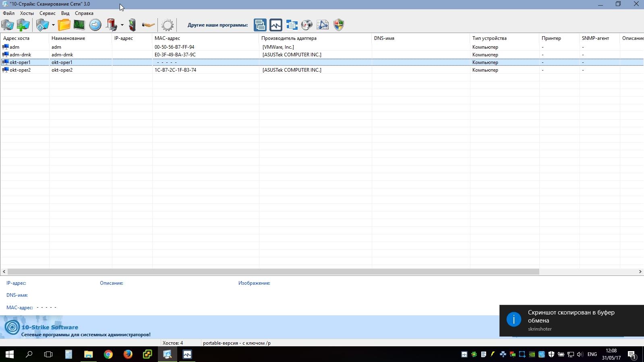The image size is (644, 362).
Task: Sort by Наименование column header
Action: pyautogui.click(x=81, y=38)
